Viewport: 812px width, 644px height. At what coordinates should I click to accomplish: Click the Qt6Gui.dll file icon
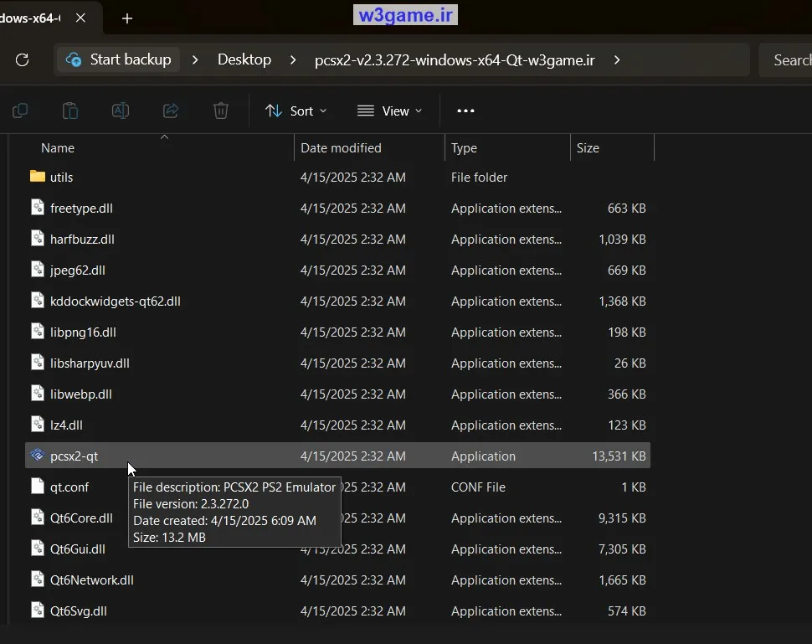(x=38, y=549)
